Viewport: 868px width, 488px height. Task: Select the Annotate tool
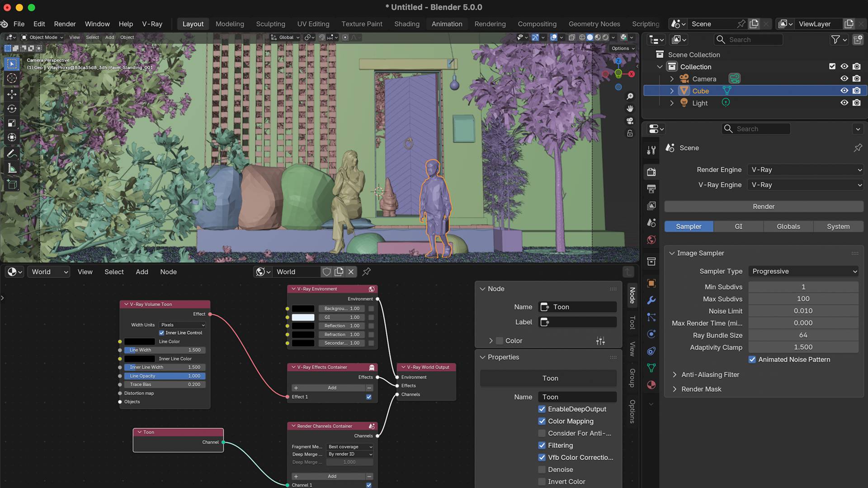point(11,153)
